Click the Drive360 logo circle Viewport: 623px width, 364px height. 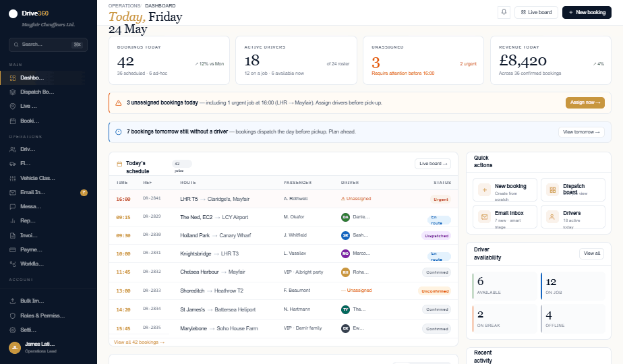click(x=13, y=14)
